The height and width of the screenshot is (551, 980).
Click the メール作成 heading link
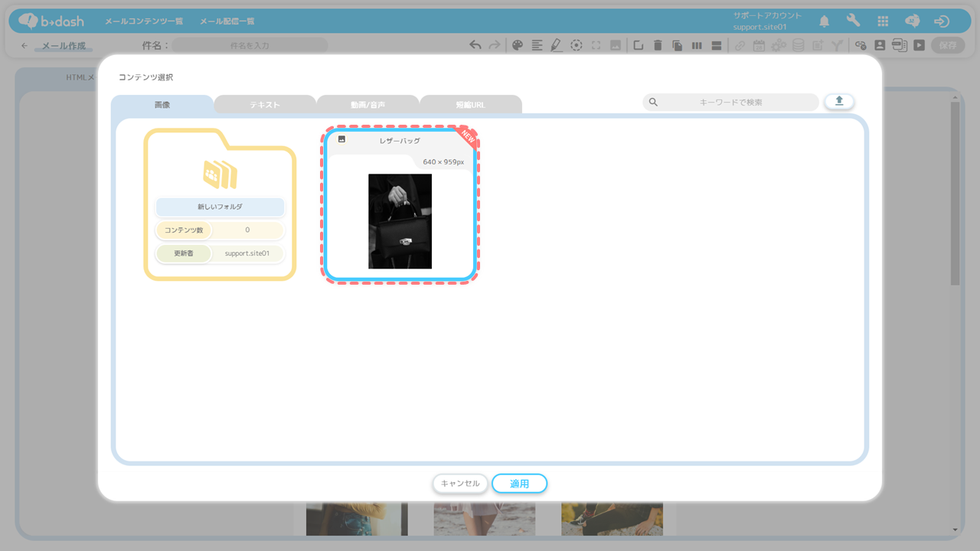(64, 46)
